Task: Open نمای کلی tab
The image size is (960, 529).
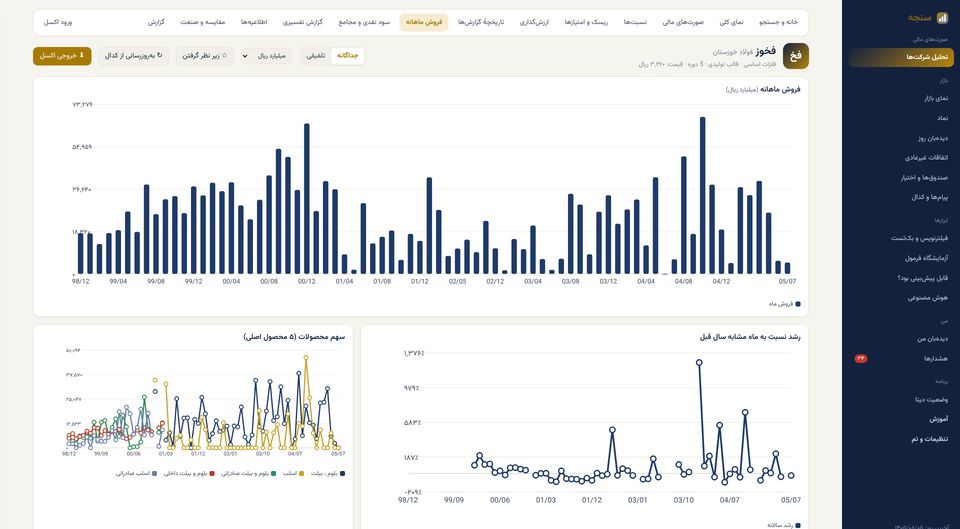Action: pyautogui.click(x=732, y=22)
